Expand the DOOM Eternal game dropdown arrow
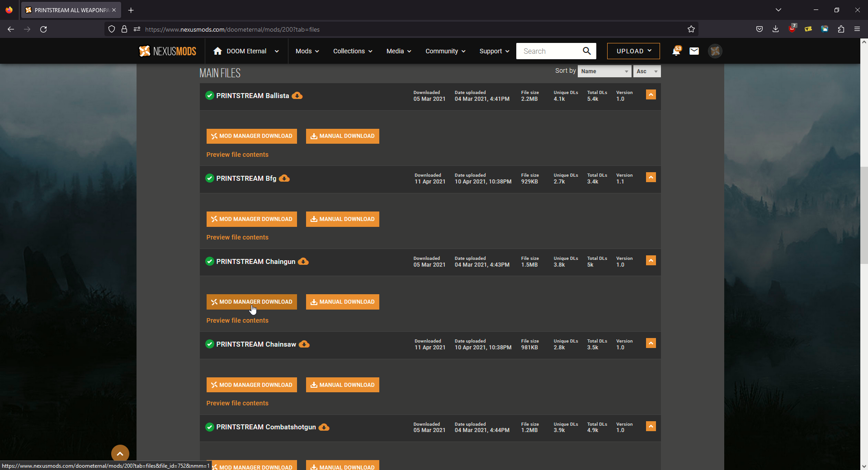Viewport: 868px width, 470px height. 277,52
